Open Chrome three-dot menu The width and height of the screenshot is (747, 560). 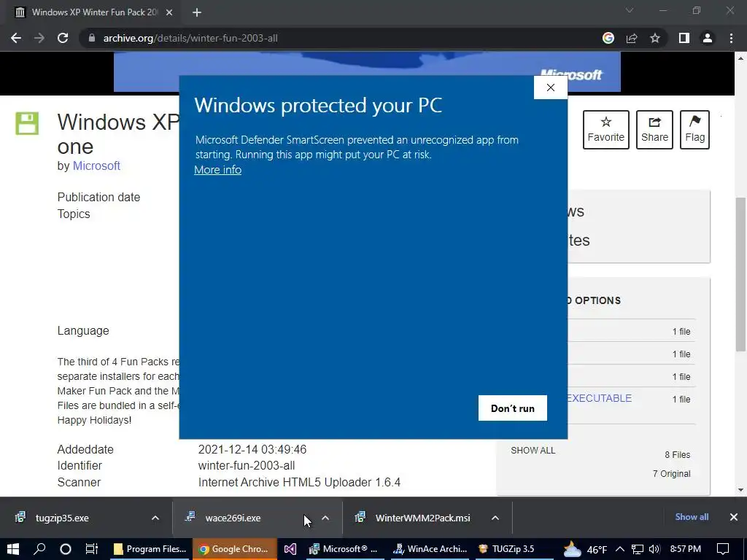tap(731, 38)
